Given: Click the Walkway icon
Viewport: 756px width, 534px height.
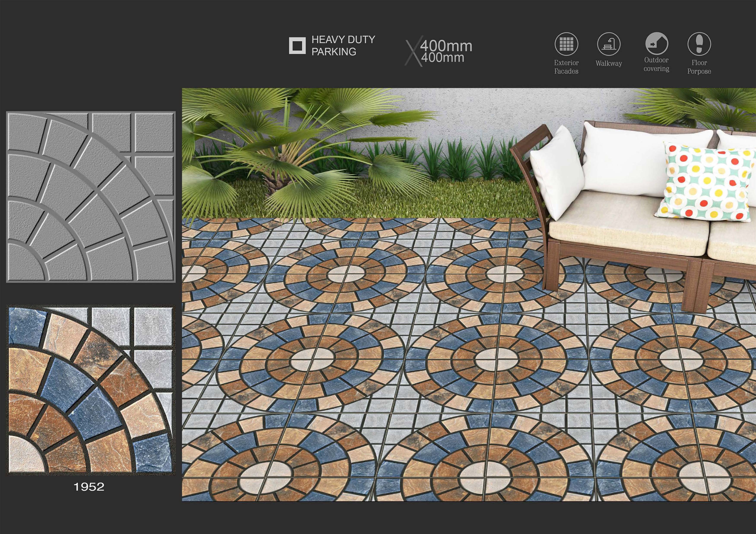Looking at the screenshot, I should (609, 44).
